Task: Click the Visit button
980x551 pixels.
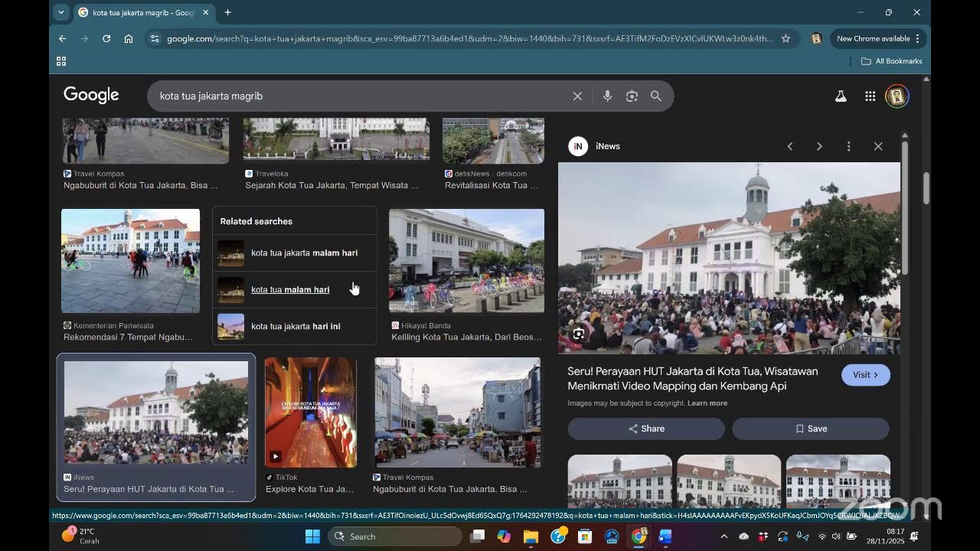Action: 865,375
